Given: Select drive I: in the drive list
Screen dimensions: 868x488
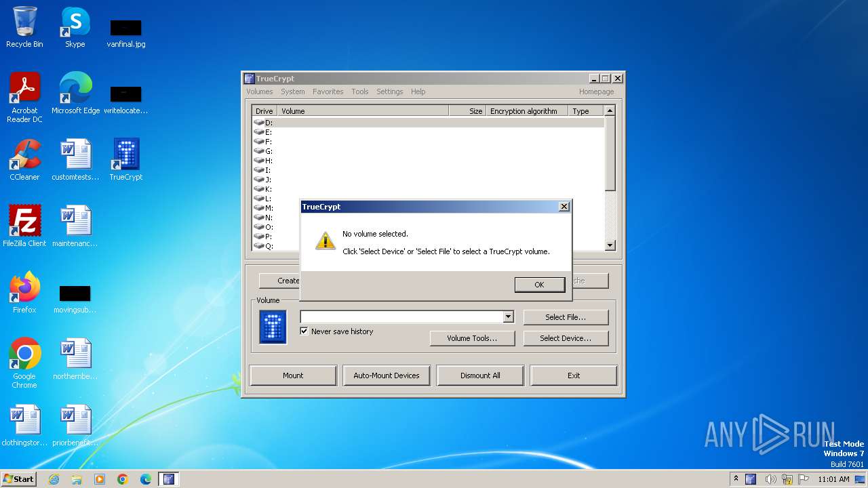Looking at the screenshot, I should click(428, 170).
